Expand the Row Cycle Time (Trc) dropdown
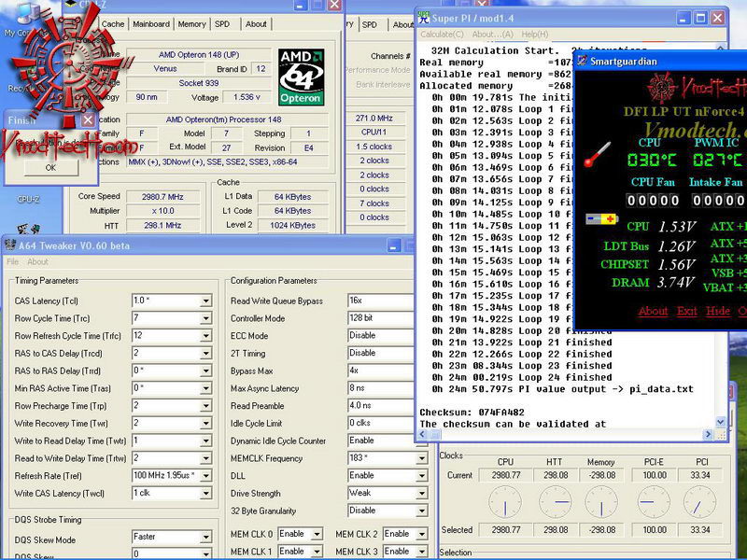The width and height of the screenshot is (747, 560). coord(205,318)
